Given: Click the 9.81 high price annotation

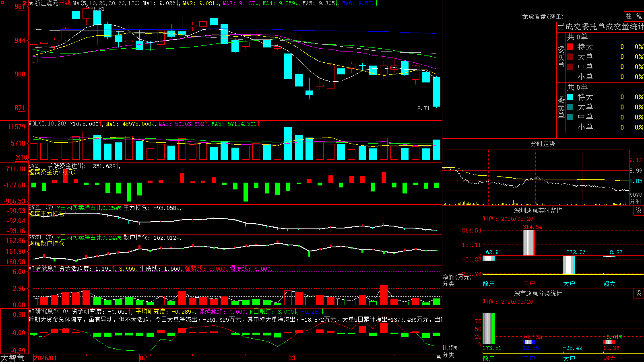Looking at the screenshot, I should tap(98, 9).
